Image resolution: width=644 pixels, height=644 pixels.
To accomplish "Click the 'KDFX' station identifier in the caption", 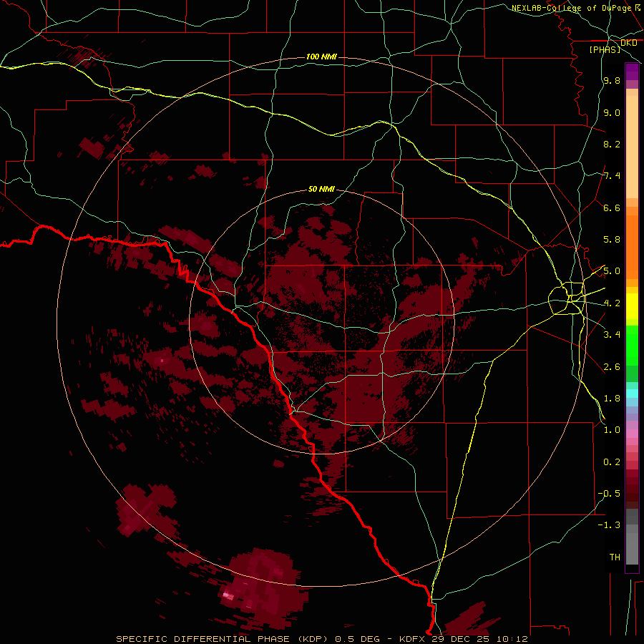I will (x=412, y=639).
